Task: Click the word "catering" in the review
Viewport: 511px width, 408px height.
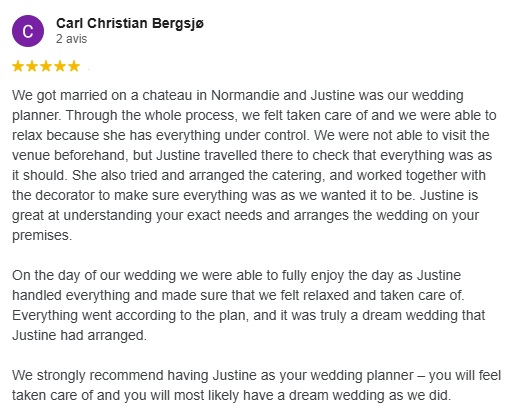Action: [298, 176]
